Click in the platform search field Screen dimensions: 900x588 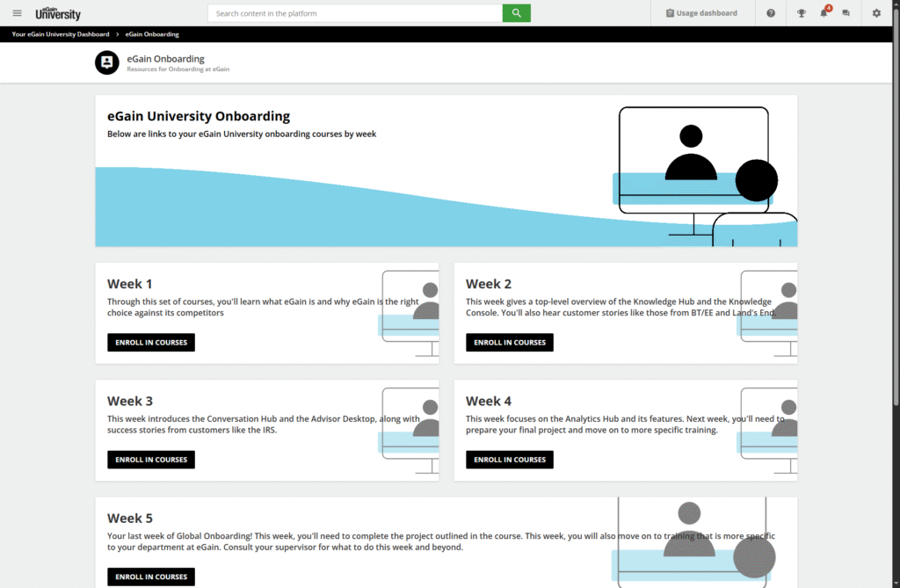pyautogui.click(x=355, y=13)
